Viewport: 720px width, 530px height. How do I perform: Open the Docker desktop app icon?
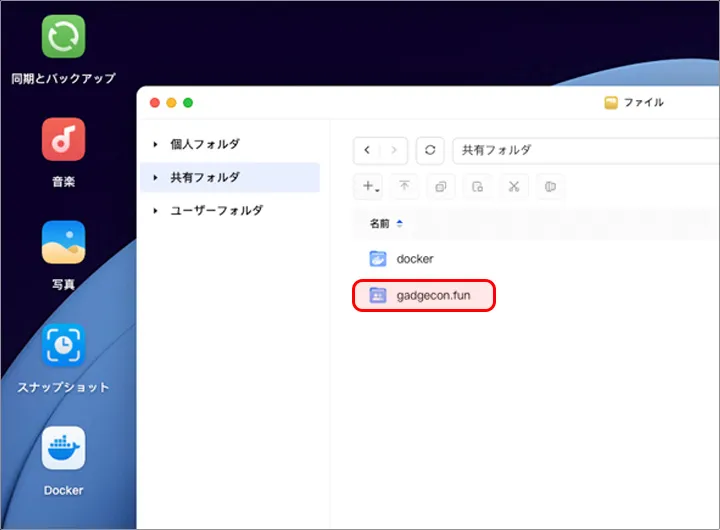click(63, 448)
